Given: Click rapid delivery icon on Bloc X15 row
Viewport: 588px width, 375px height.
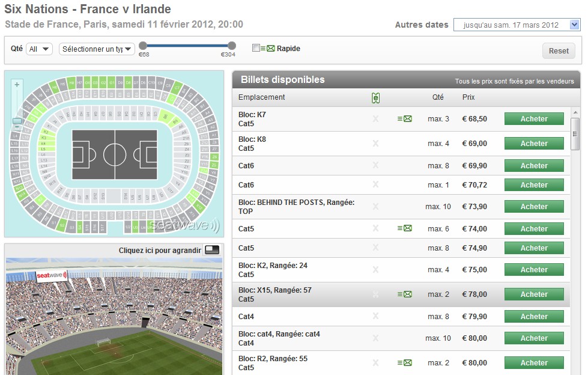Looking at the screenshot, I should click(404, 294).
